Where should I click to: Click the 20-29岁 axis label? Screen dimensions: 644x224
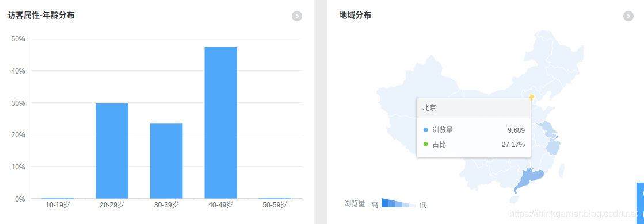[x=112, y=204]
